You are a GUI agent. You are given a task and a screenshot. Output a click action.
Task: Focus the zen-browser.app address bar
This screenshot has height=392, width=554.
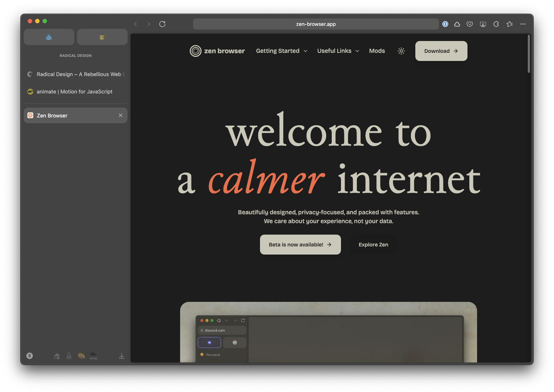[x=316, y=24]
